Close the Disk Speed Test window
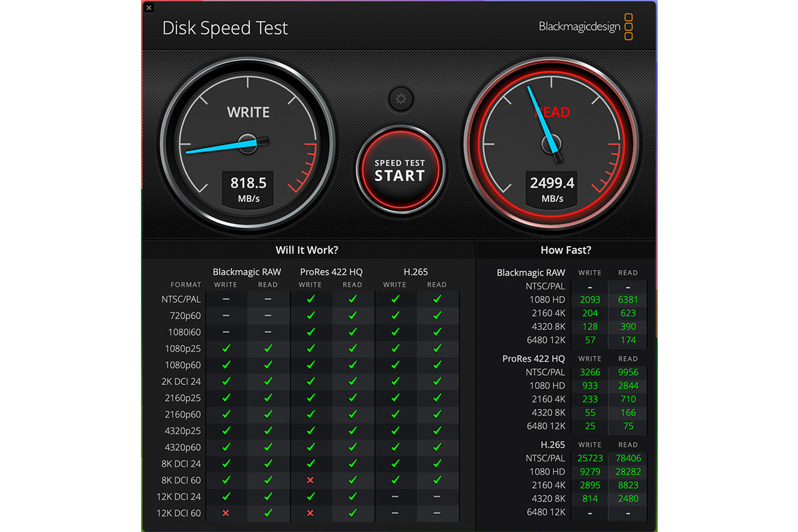798x532 pixels. click(148, 7)
